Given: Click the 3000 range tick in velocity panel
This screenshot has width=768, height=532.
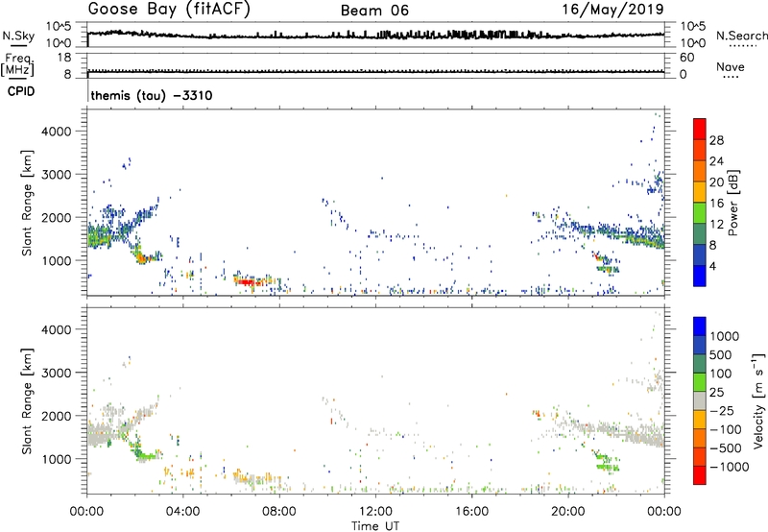Looking at the screenshot, I should pyautogui.click(x=56, y=373).
